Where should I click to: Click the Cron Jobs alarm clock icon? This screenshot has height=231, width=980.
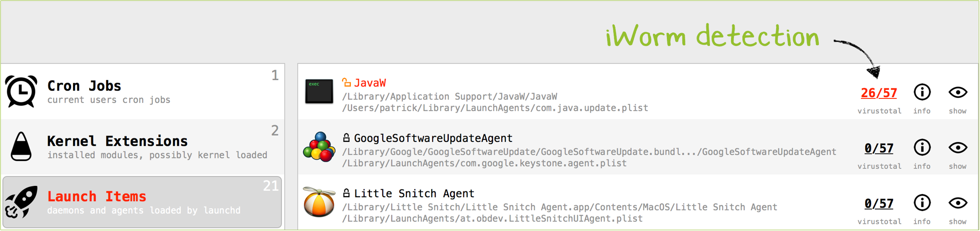click(x=21, y=91)
